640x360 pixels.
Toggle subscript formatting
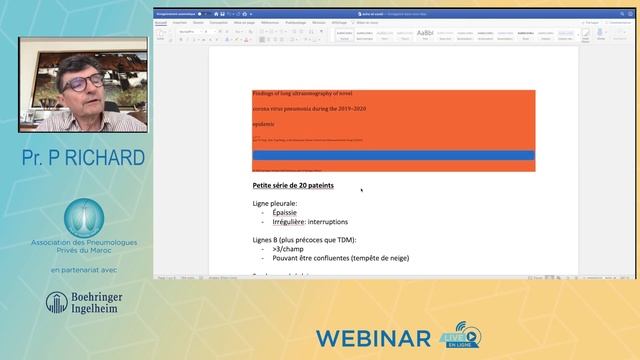(x=211, y=40)
